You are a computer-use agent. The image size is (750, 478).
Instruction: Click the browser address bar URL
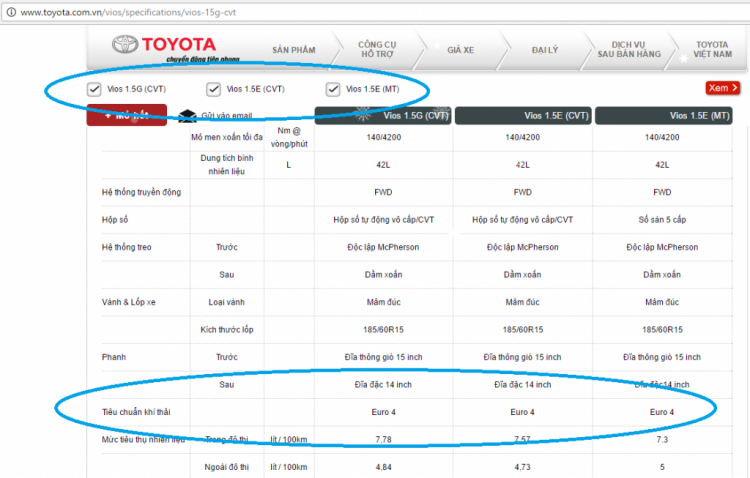[128, 12]
